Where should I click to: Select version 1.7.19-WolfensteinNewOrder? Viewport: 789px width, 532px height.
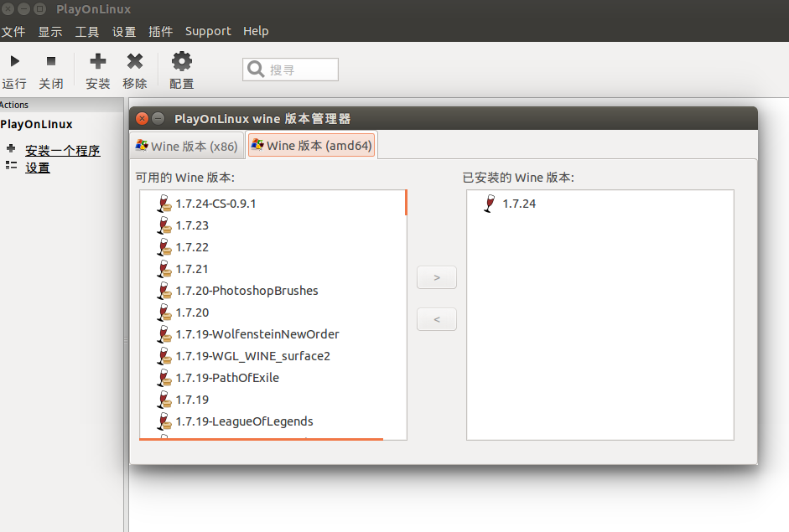(257, 334)
